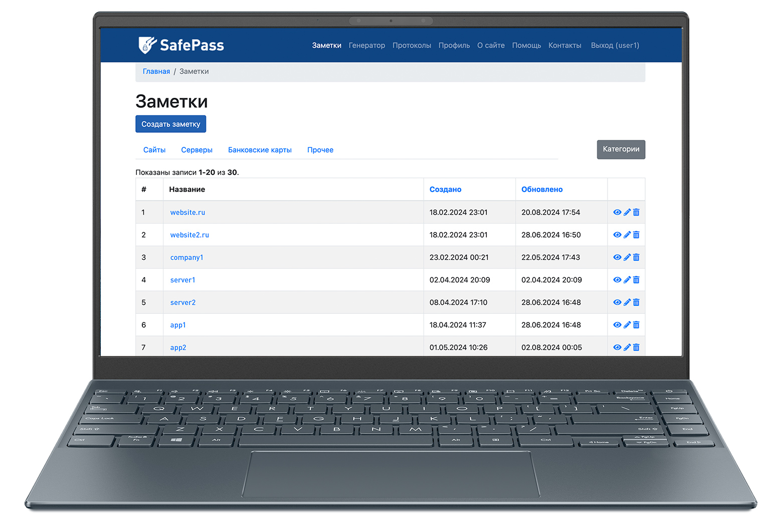The height and width of the screenshot is (532, 779).
Task: Delete the company1 note using trash icon
Action: [636, 258]
